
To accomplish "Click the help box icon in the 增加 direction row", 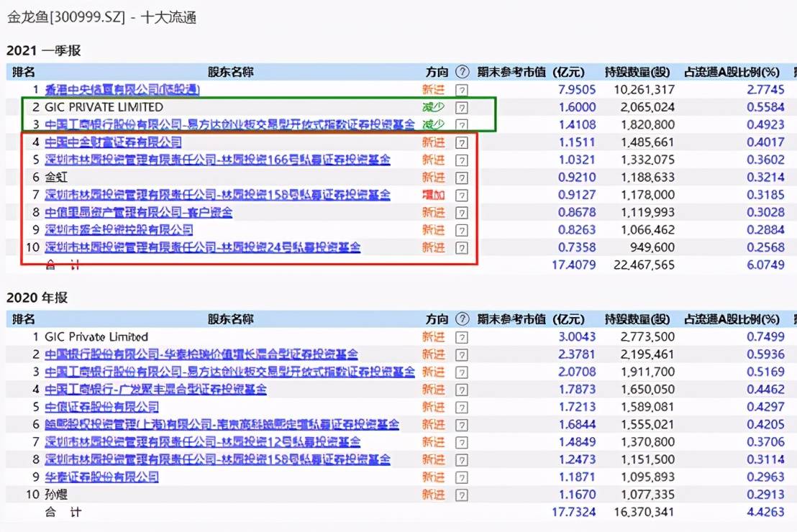I will 462,195.
